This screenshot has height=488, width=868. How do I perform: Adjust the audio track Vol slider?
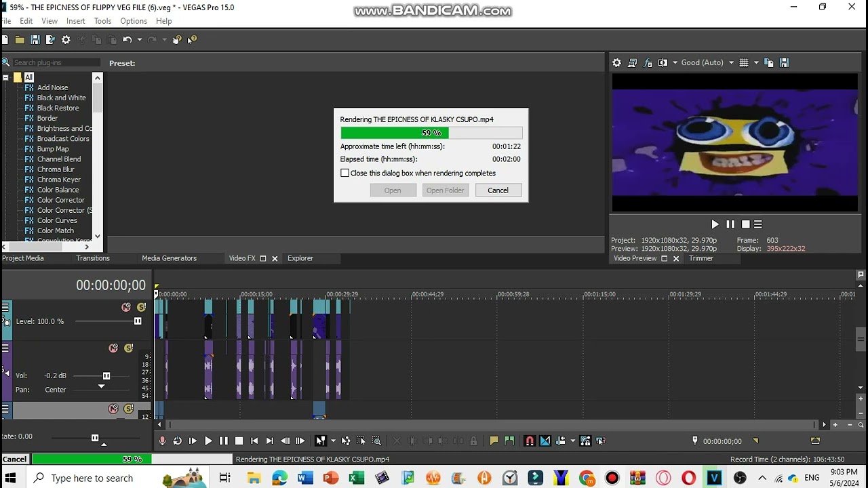pos(106,376)
